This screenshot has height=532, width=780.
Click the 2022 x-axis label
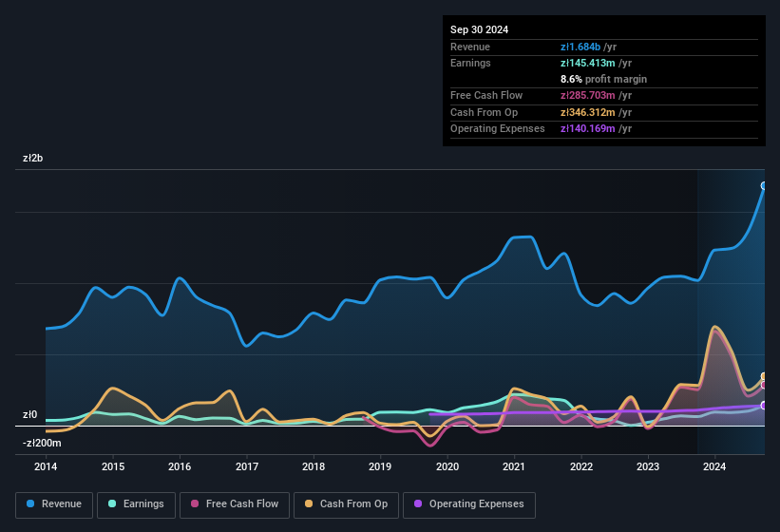[581, 466]
